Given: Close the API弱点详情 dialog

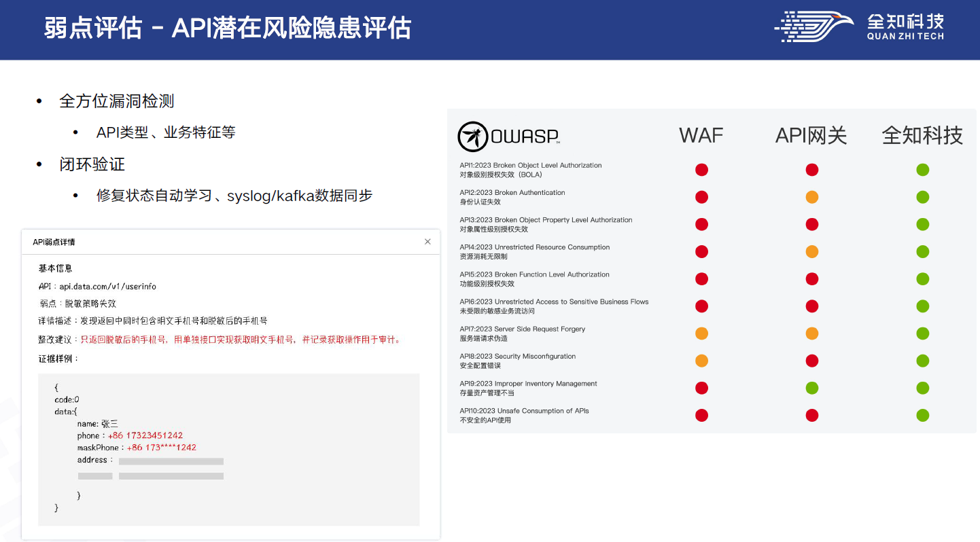Looking at the screenshot, I should [x=427, y=242].
